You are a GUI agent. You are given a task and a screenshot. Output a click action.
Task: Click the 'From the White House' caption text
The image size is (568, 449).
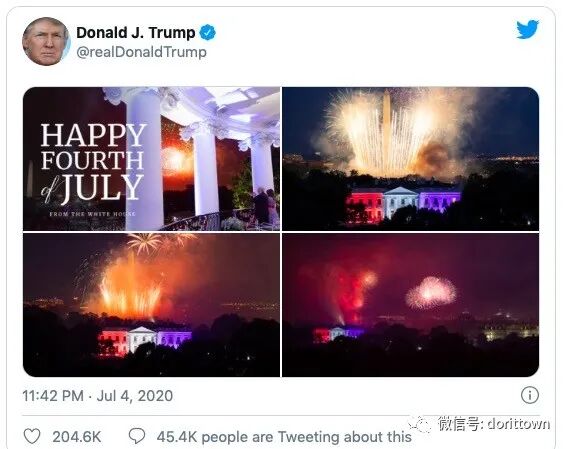point(92,214)
